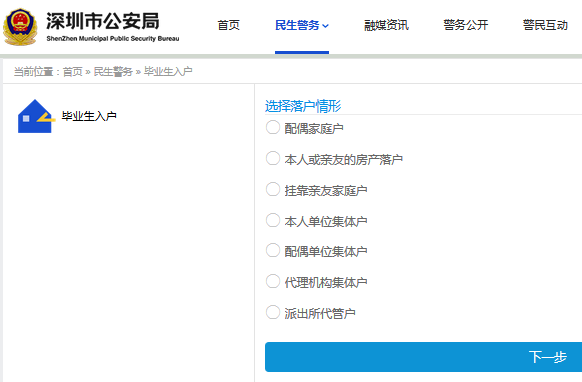Image resolution: width=582 pixels, height=382 pixels.
Task: Click the 下一步 next step button
Action: point(424,357)
